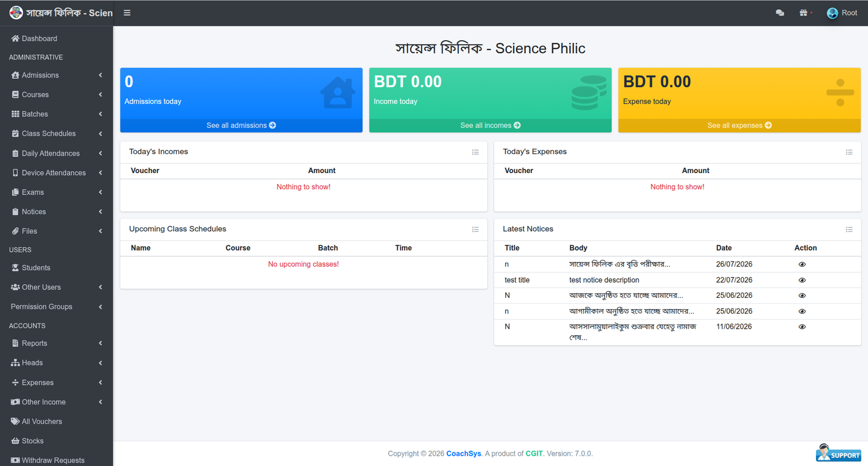Click the gift icon in top bar

click(803, 13)
